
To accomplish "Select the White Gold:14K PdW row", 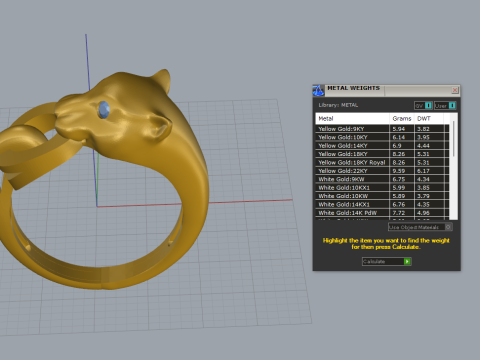I will tap(382, 213).
